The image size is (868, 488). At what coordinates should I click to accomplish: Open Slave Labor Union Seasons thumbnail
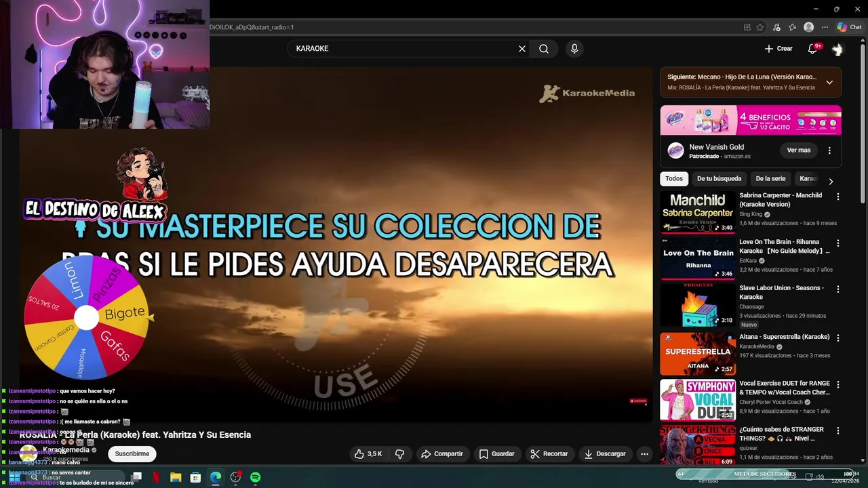(698, 305)
